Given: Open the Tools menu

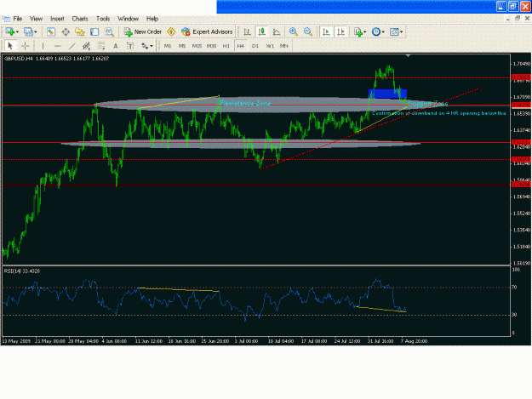Looking at the screenshot, I should click(103, 19).
